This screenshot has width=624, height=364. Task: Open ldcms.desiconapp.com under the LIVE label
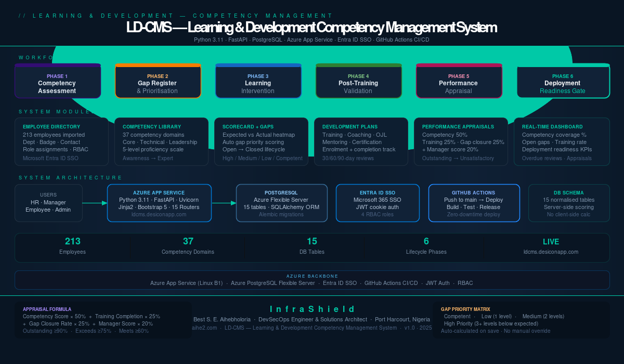click(x=551, y=252)
